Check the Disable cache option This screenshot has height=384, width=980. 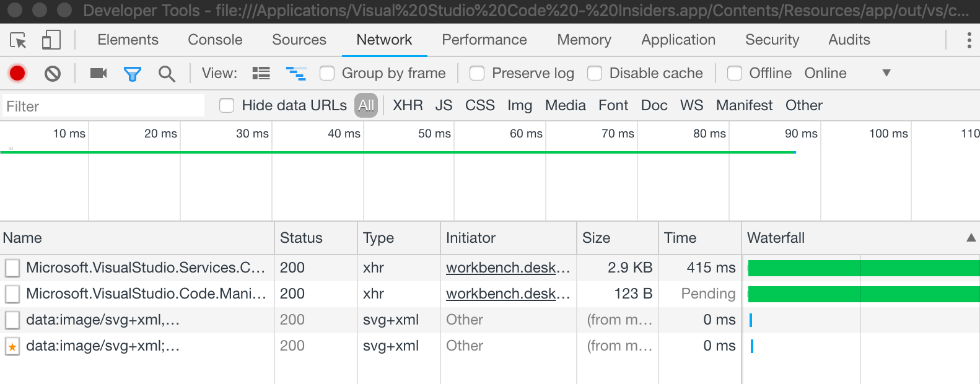tap(595, 74)
